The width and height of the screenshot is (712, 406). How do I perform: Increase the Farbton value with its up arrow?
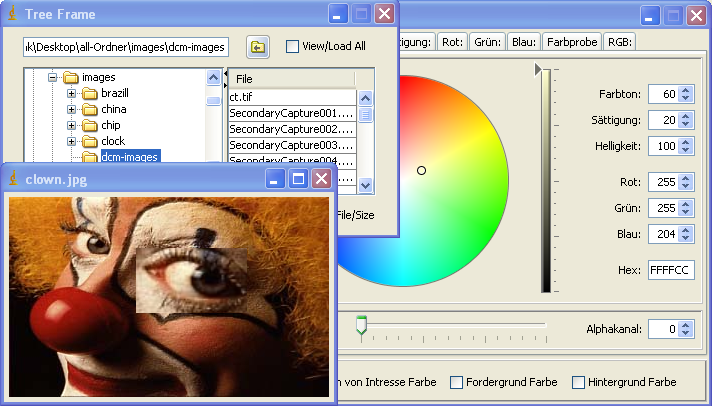click(686, 90)
